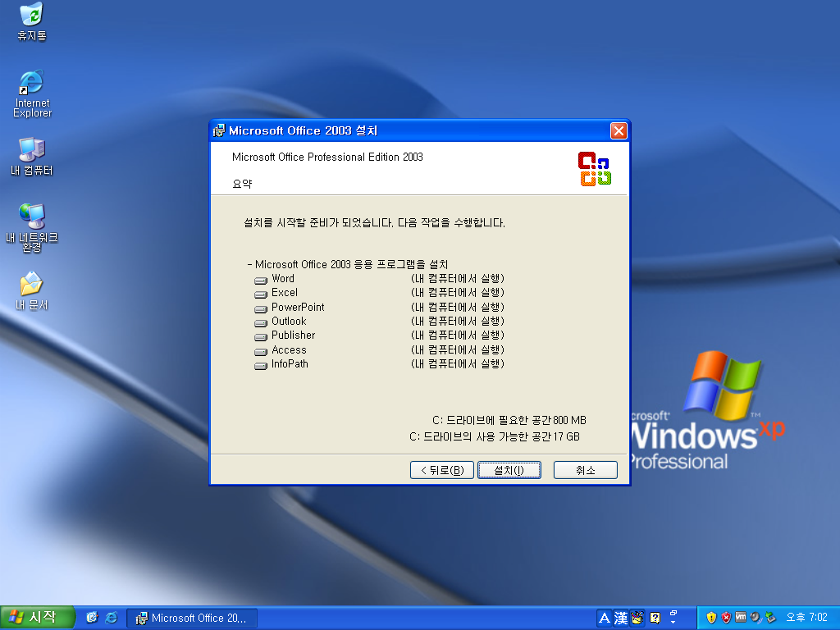The height and width of the screenshot is (630, 840).
Task: Click the drive icon beside Publisher
Action: point(260,337)
